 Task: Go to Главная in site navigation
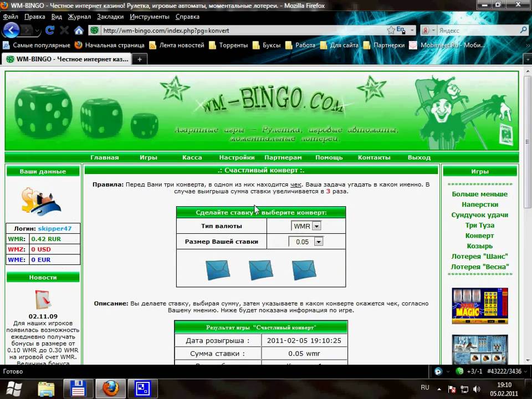click(105, 157)
